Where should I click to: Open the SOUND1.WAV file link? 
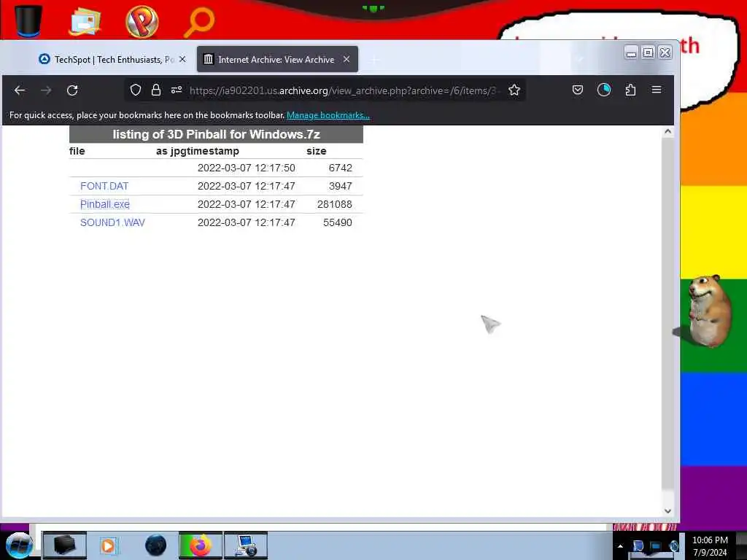(112, 222)
